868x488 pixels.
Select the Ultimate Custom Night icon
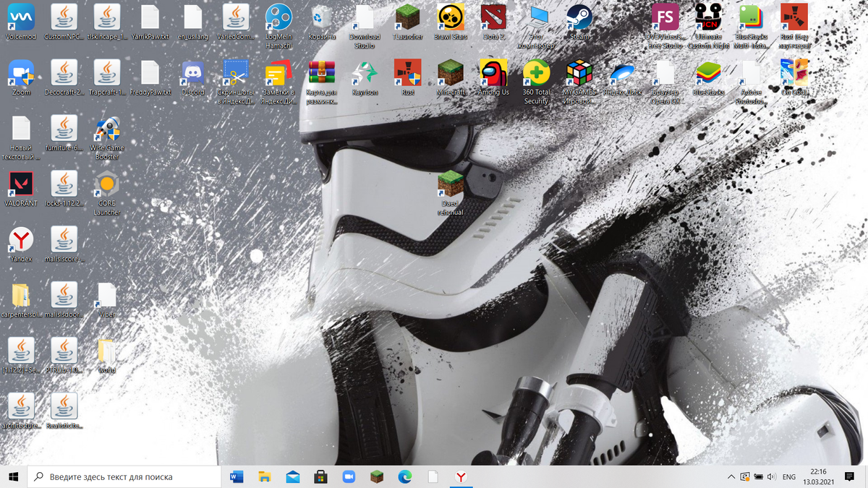[708, 26]
